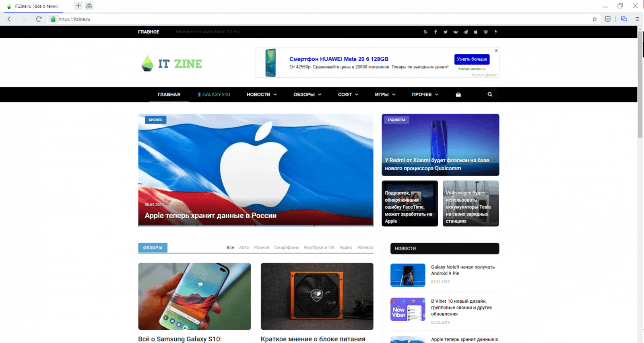Image resolution: width=644 pixels, height=343 pixels.
Task: Open the RSS feed icon
Action: click(425, 32)
